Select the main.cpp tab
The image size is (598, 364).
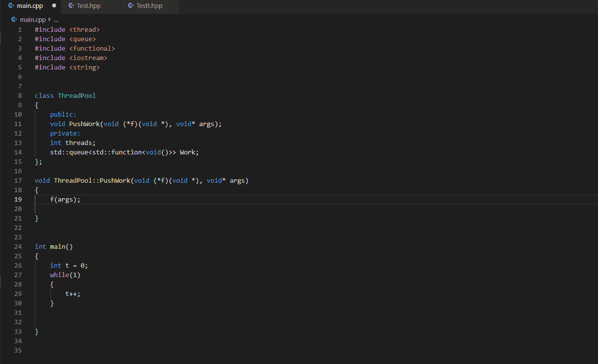click(x=31, y=6)
